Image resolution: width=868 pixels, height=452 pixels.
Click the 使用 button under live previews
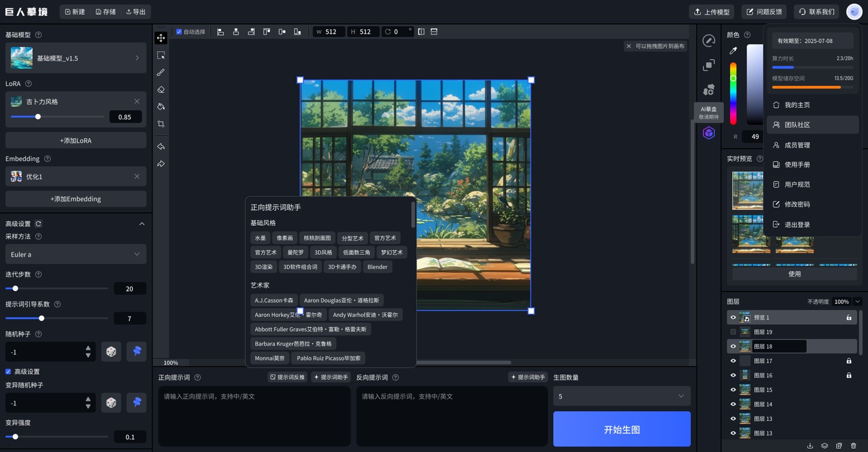794,274
